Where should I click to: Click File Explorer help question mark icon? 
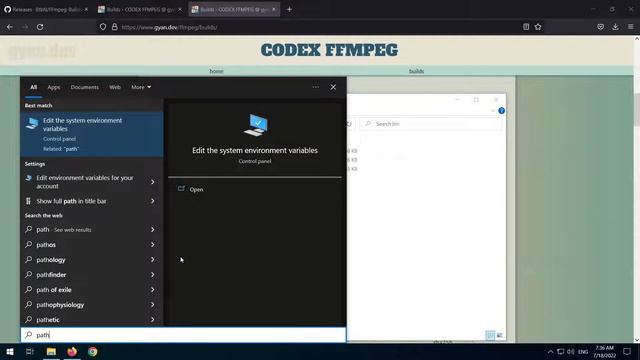tap(502, 111)
